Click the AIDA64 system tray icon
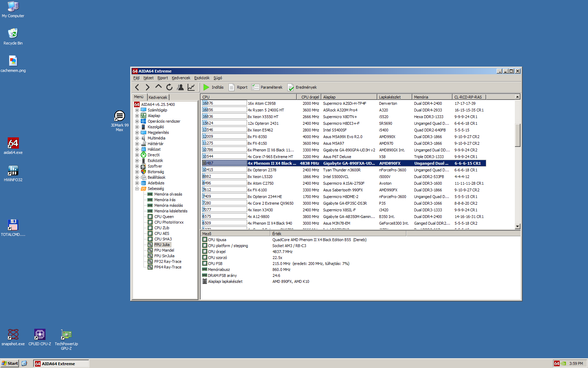 [x=557, y=363]
